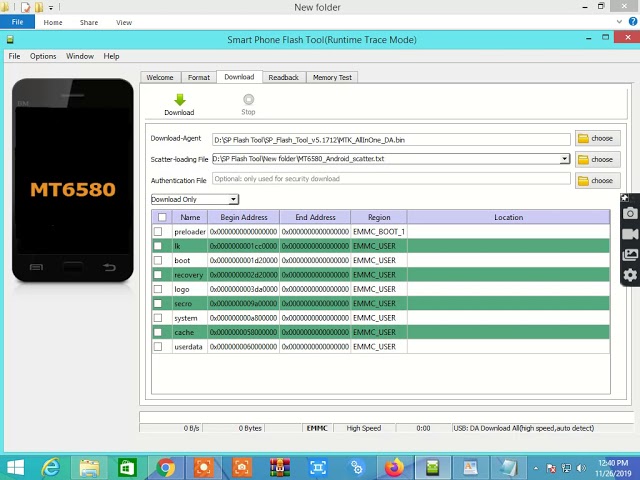This screenshot has width=640, height=480.
Task: Choose a Scatter-loading file
Action: click(x=598, y=159)
